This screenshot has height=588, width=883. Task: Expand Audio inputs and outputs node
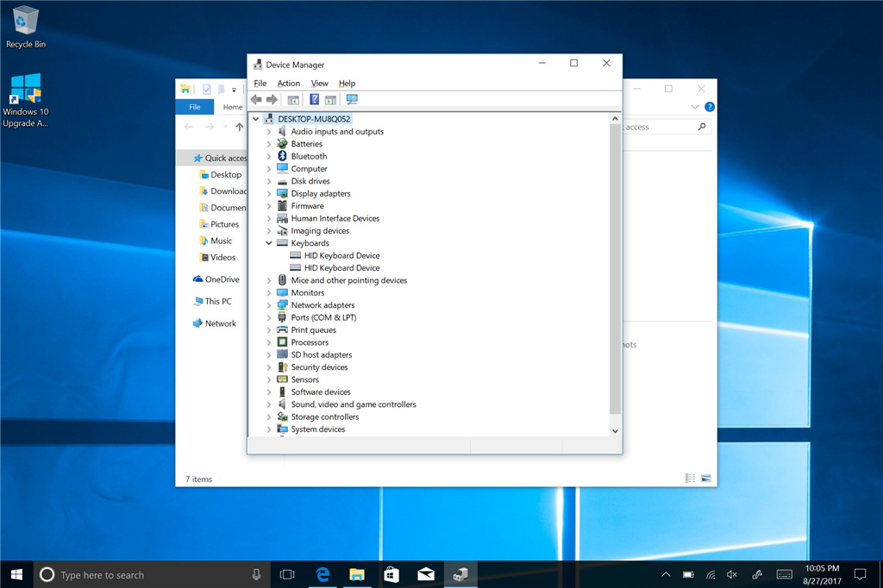[x=269, y=132]
